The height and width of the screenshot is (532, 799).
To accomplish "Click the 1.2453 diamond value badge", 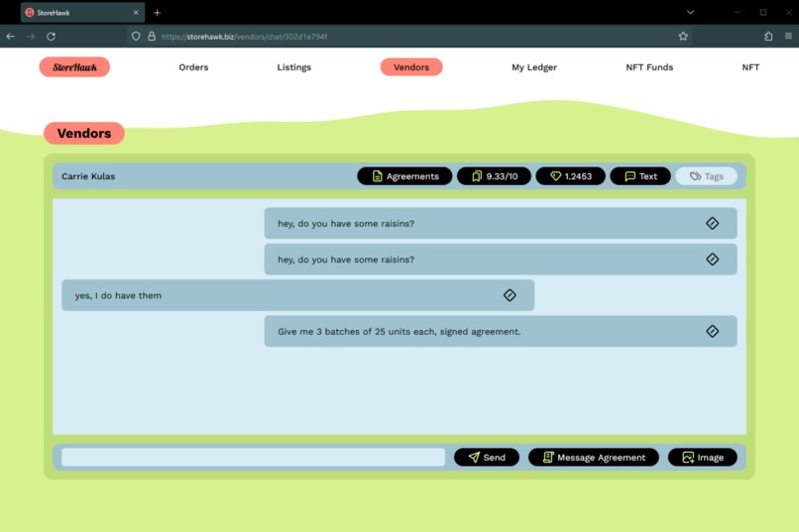I will pyautogui.click(x=570, y=176).
